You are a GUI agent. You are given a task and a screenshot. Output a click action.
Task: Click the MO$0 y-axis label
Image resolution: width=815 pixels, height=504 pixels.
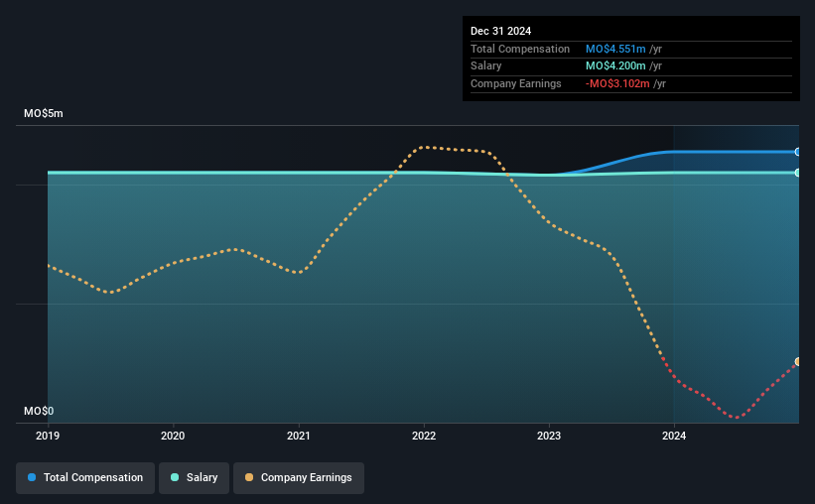(x=39, y=411)
